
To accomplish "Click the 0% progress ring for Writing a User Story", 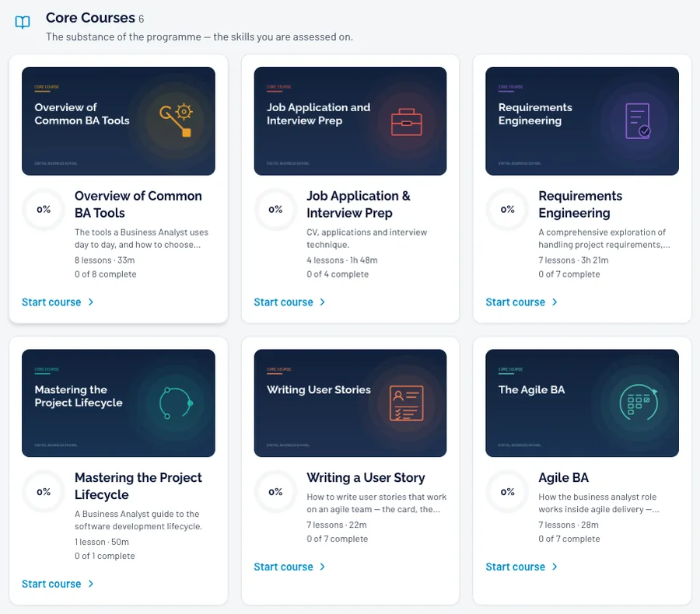I will (275, 492).
